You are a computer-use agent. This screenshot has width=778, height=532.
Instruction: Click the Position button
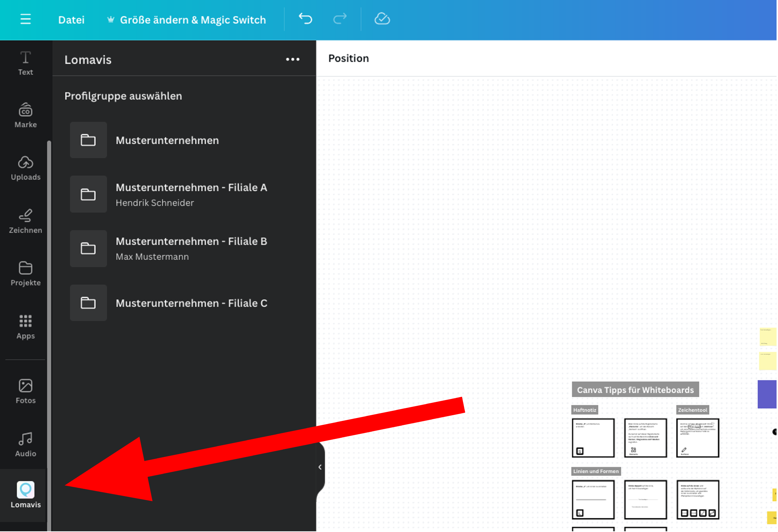(x=348, y=58)
